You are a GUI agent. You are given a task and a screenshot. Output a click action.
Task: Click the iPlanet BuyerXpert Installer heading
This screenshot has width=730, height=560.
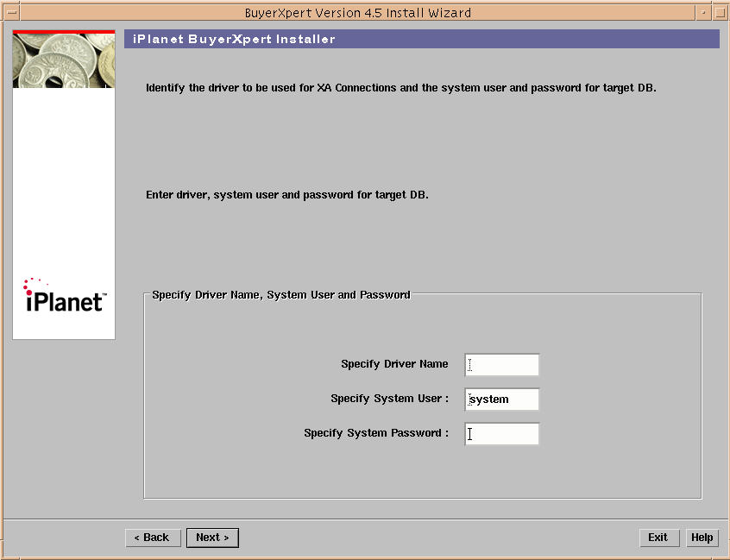tap(234, 39)
